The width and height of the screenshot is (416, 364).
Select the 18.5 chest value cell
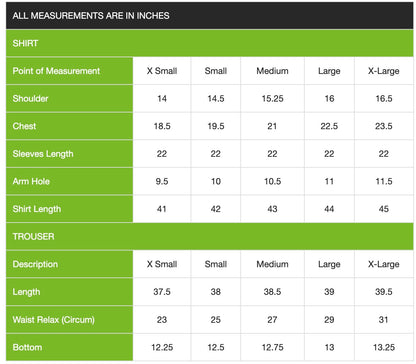(162, 126)
